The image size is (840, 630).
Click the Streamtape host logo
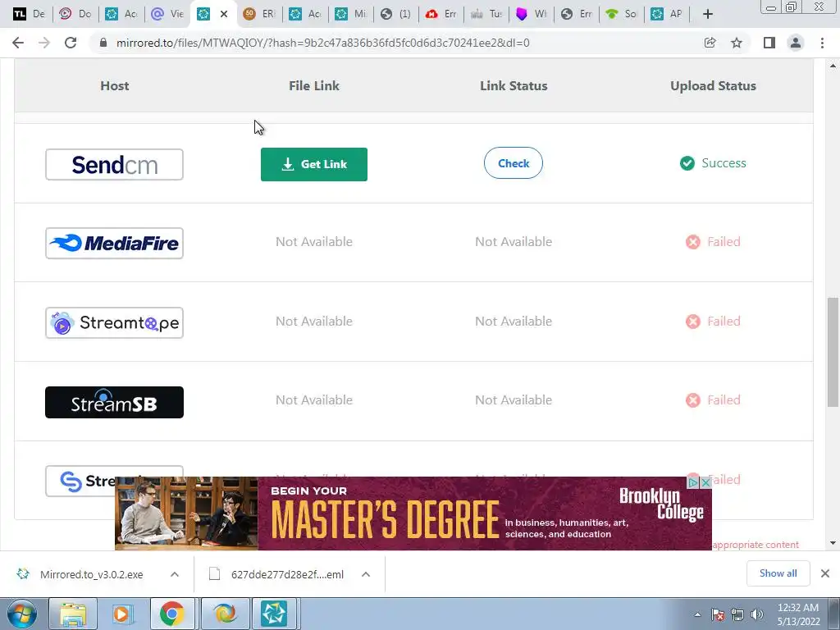click(x=114, y=322)
